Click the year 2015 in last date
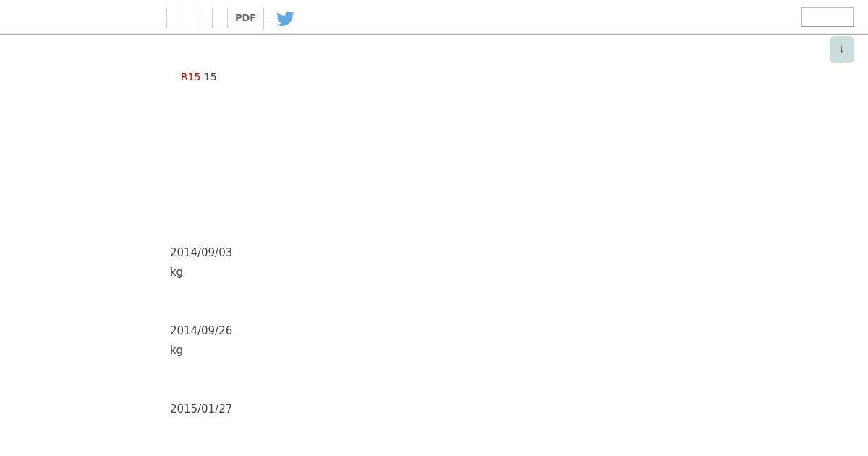This screenshot has height=456, width=868. (x=183, y=409)
